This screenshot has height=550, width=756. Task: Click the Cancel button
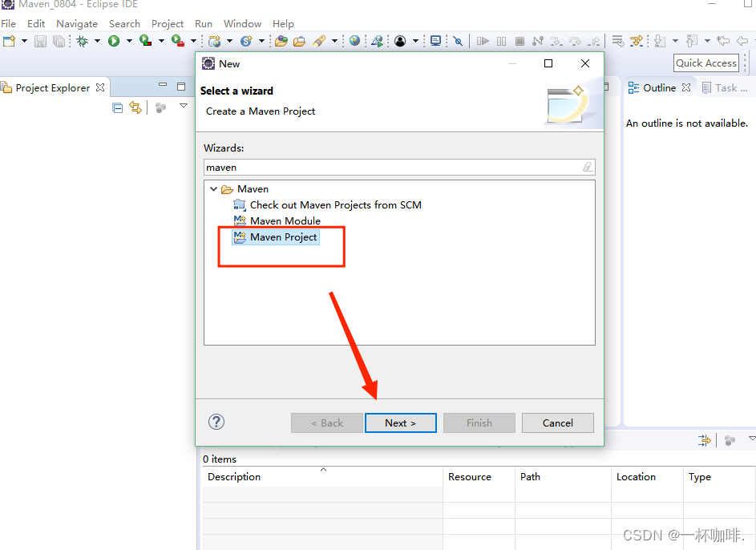pyautogui.click(x=558, y=423)
